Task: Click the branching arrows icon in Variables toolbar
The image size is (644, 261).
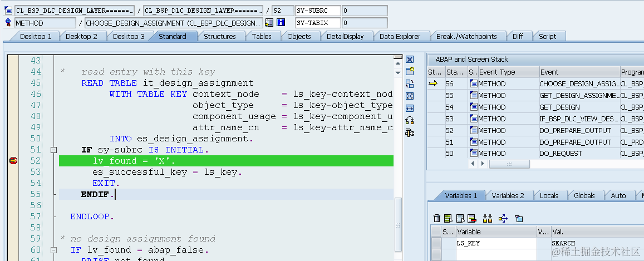Action: click(503, 218)
